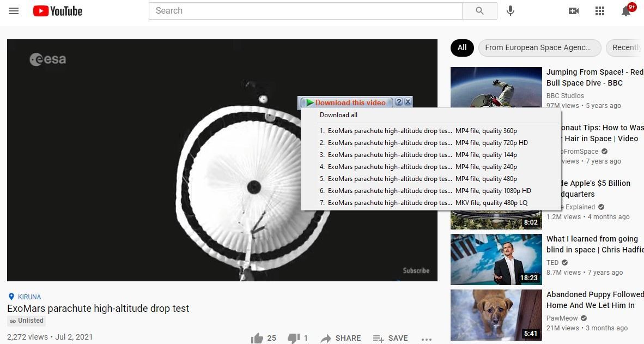Screen dimensions: 644x344
Task: Open the Create video camera icon
Action: pos(574,11)
